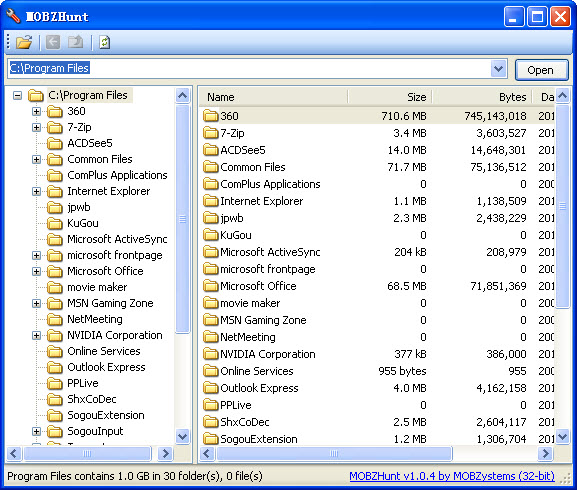Click the Open button

tap(542, 70)
